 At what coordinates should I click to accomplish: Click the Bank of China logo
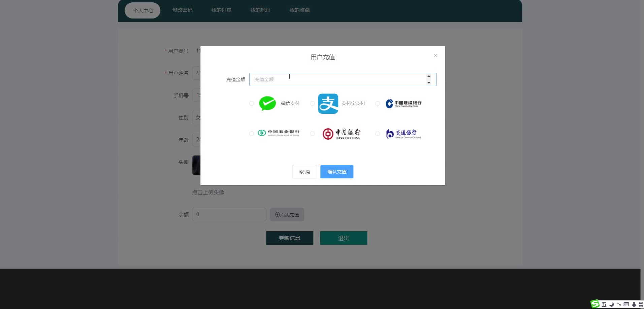point(341,134)
